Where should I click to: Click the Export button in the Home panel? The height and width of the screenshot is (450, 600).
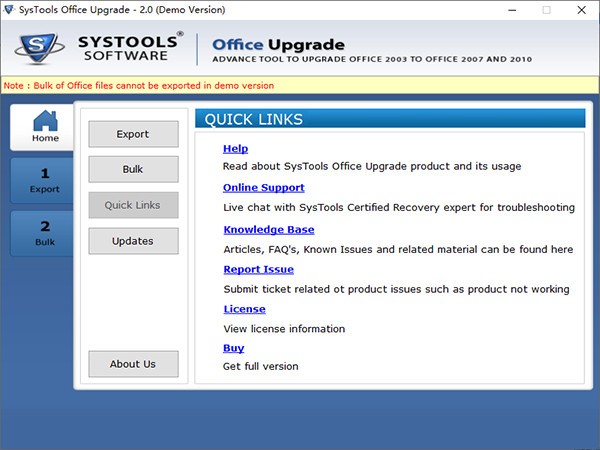click(x=133, y=134)
